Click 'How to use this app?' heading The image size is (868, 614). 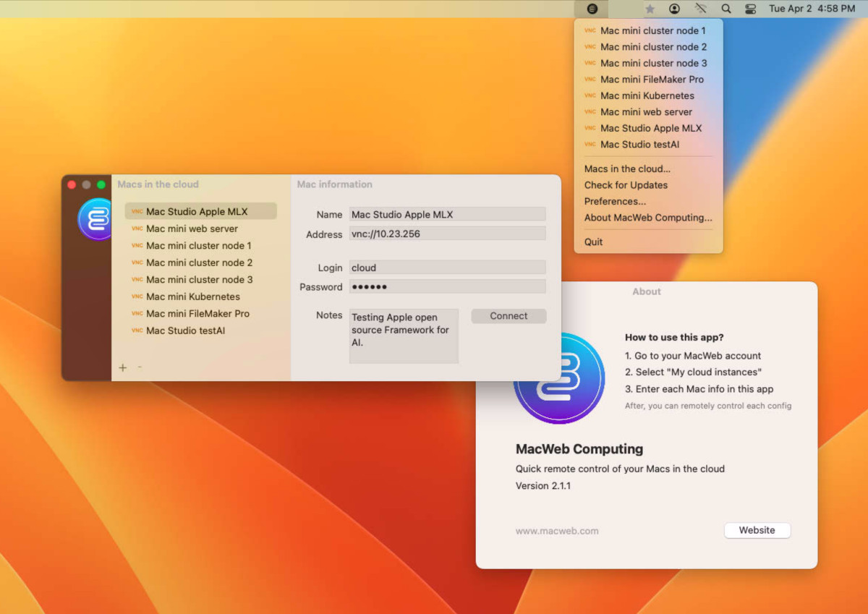[674, 338]
